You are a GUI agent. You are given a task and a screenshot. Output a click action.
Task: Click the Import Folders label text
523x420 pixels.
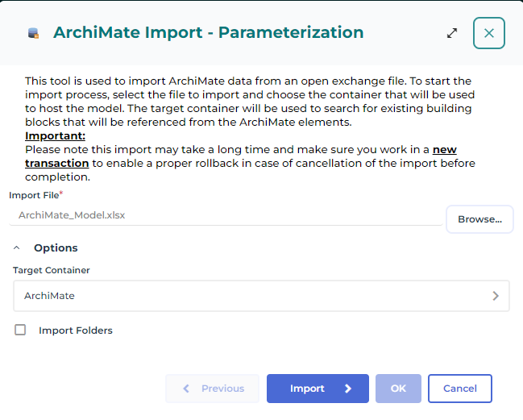coord(76,331)
